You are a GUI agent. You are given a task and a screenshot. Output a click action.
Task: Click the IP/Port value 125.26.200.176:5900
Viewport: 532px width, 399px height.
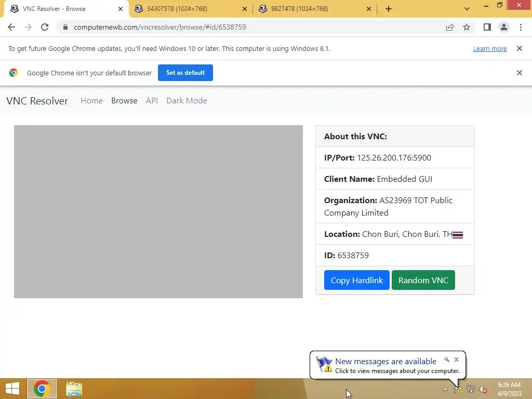[x=394, y=158]
